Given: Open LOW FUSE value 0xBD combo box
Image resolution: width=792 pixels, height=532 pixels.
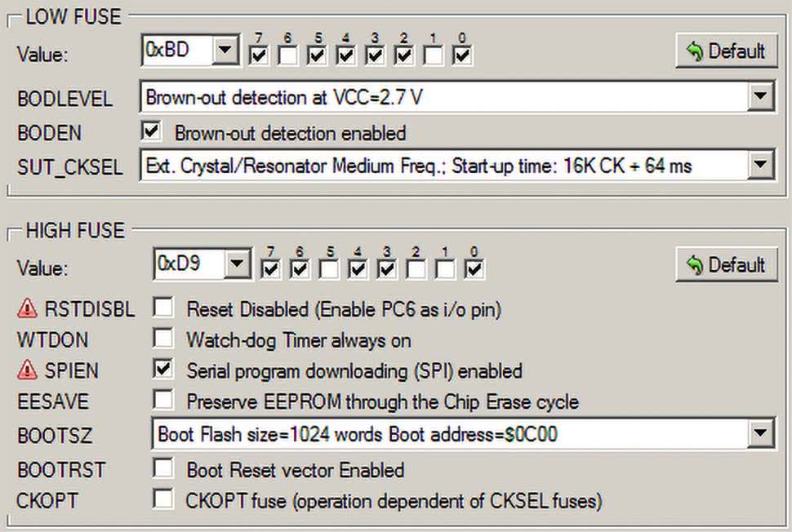Looking at the screenshot, I should point(224,51).
